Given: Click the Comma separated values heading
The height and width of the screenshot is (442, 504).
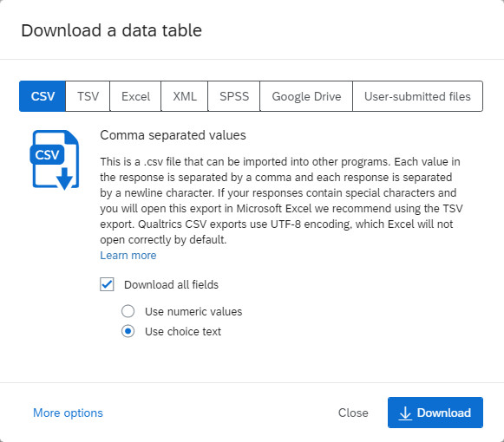Looking at the screenshot, I should click(173, 135).
